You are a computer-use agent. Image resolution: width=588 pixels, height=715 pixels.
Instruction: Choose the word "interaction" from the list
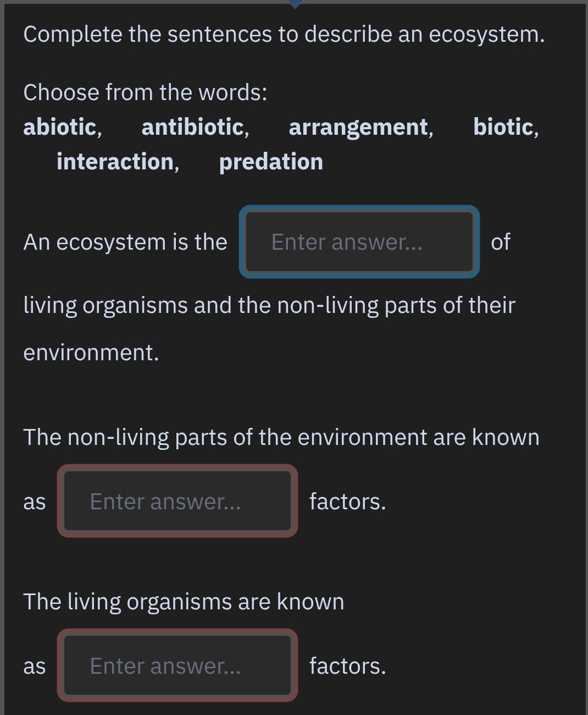[115, 162]
